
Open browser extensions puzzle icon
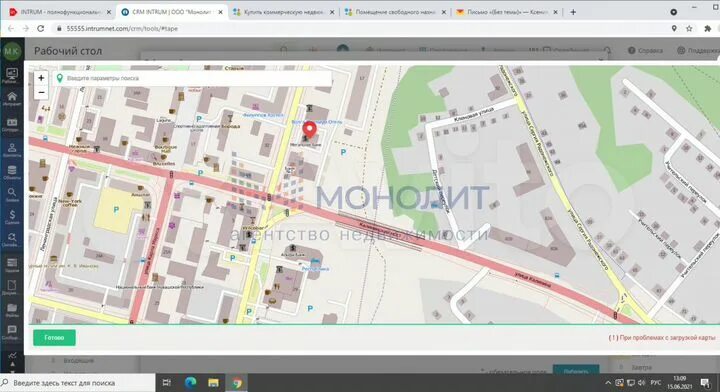708,28
